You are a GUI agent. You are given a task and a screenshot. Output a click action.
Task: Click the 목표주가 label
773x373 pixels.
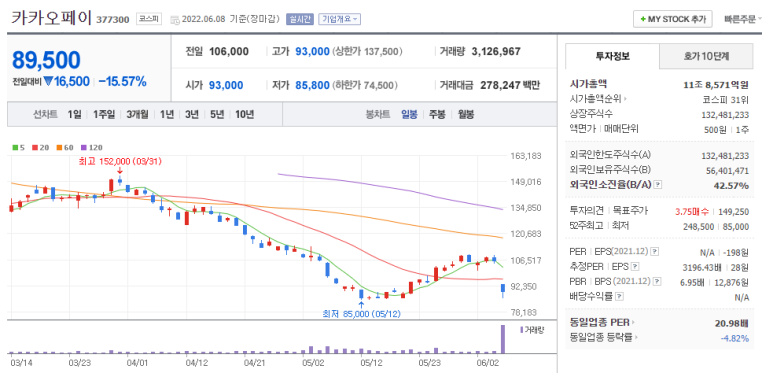pos(629,211)
